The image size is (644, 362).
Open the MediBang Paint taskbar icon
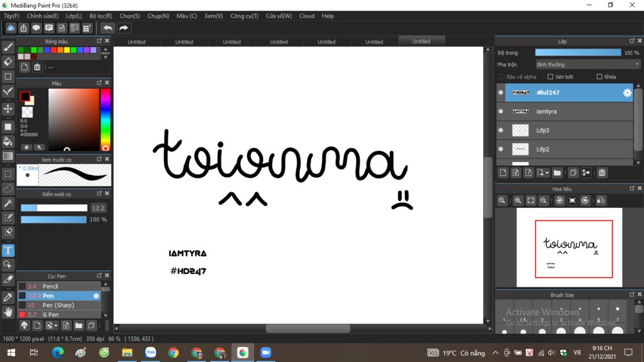point(243,353)
